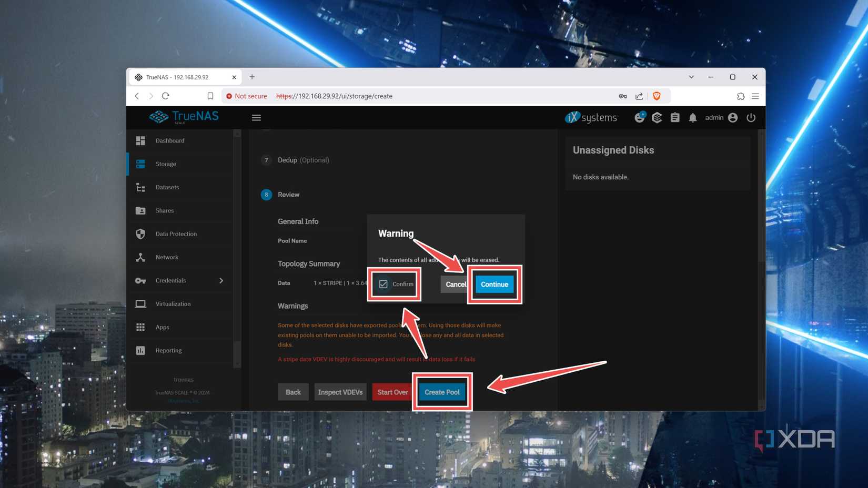868x488 pixels.
Task: Open TrueNAS notifications bell
Action: click(x=693, y=118)
